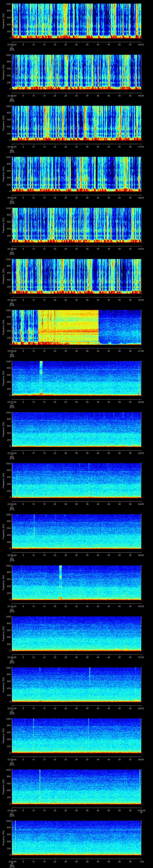The image size is (153, 868).
Task: Click the Frequency (Hz) axis label of the top panel
Action: pyautogui.click(x=3, y=21)
